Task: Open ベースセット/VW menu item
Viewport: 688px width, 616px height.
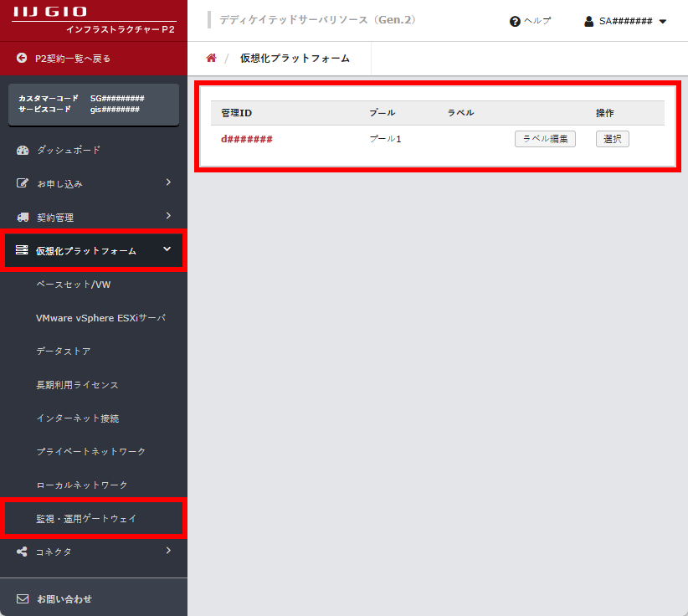Action: coord(74,285)
